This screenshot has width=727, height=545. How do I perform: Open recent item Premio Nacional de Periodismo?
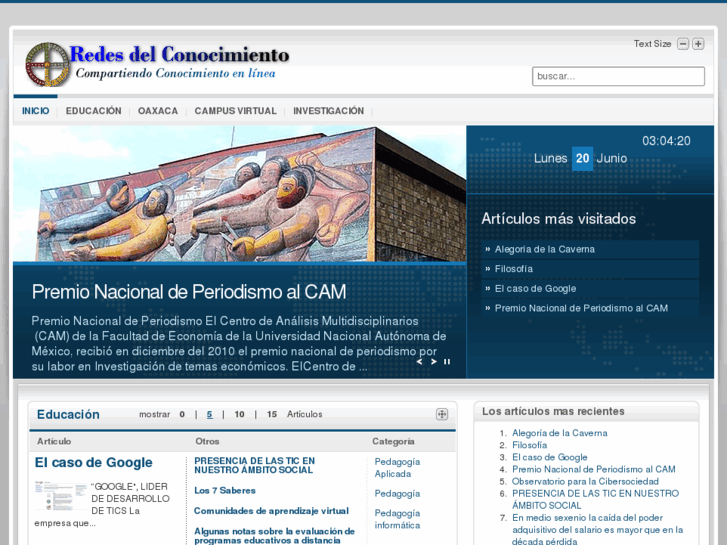pyautogui.click(x=593, y=469)
